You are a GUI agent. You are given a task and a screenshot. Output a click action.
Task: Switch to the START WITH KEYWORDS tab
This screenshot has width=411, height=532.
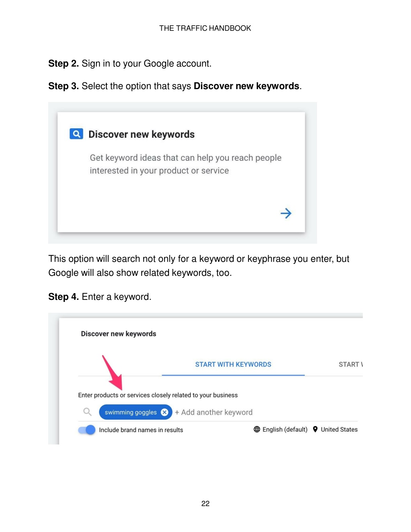coord(233,365)
